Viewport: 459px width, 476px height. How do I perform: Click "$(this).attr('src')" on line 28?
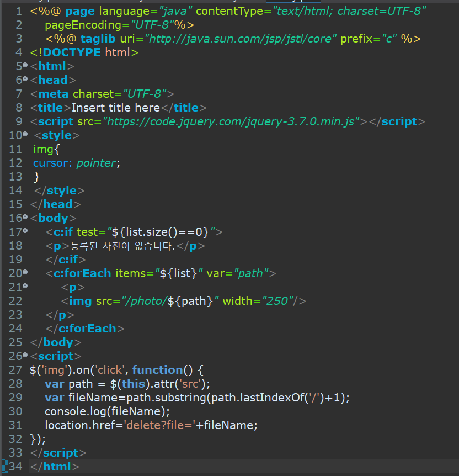click(158, 384)
